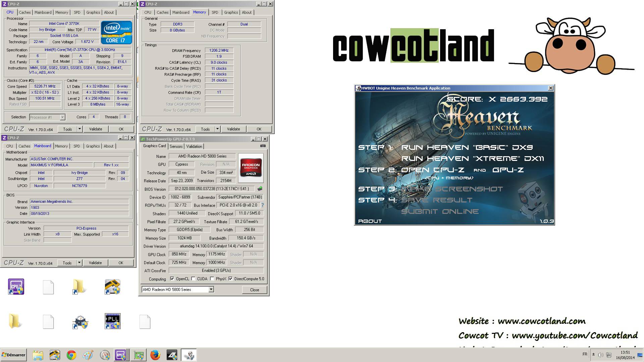Switch to Validation tab in GPU-Z
The image size is (644, 362).
click(194, 146)
